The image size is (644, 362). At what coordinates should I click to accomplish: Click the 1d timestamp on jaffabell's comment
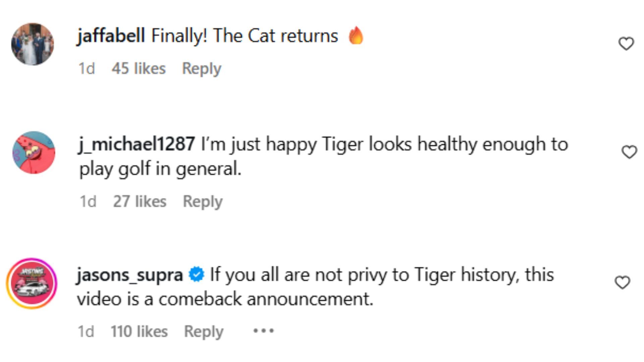(87, 69)
